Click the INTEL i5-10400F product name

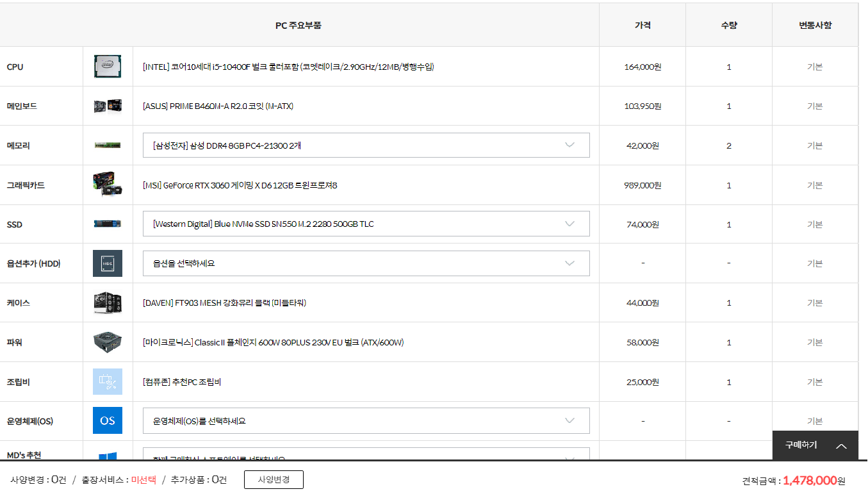(288, 67)
